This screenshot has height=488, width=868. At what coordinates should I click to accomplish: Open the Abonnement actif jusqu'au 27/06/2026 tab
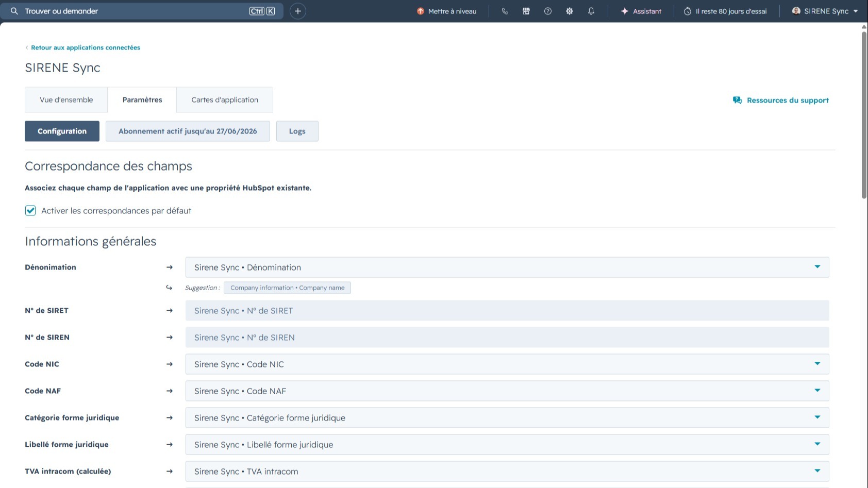[x=188, y=131]
